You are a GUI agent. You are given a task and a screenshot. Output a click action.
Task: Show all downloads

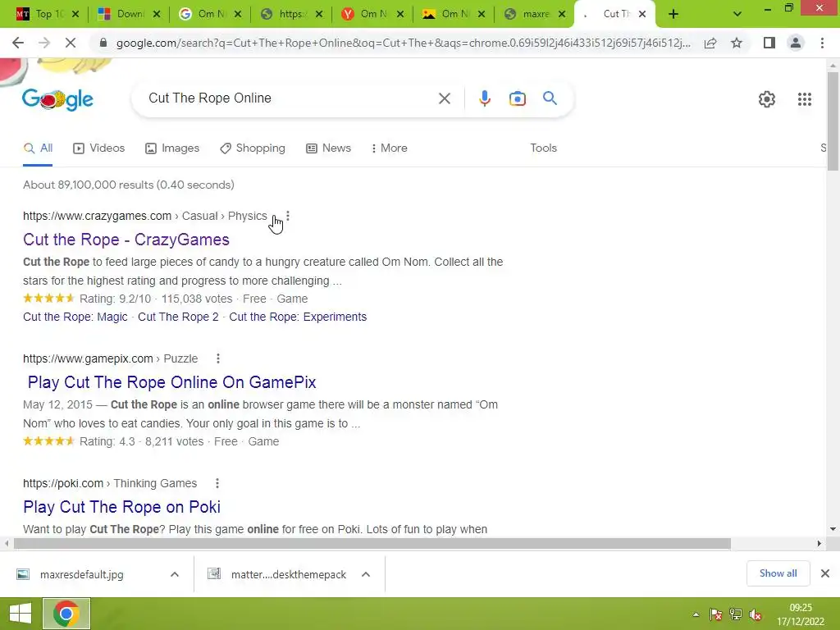(x=778, y=573)
